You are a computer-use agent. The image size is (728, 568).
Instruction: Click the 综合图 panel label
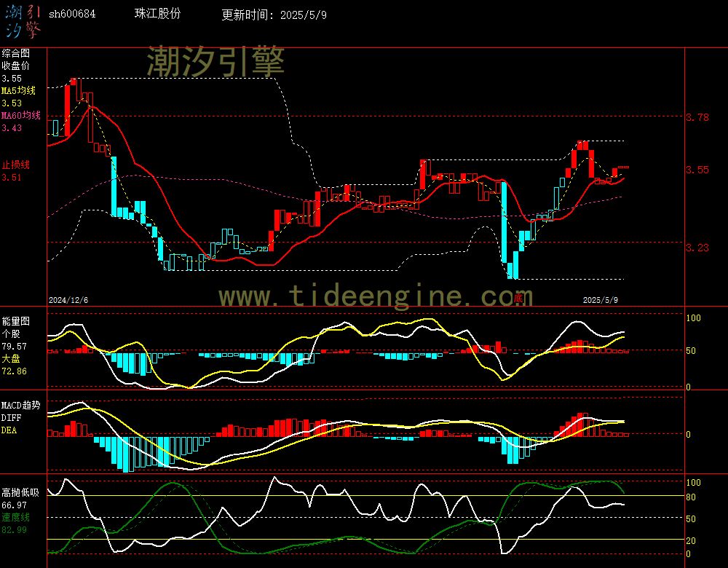(x=15, y=53)
